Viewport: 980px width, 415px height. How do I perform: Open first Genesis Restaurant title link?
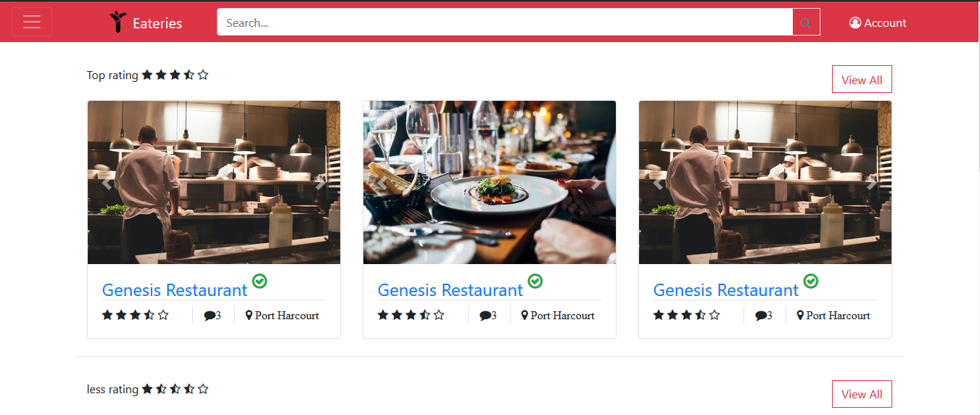[x=175, y=290]
